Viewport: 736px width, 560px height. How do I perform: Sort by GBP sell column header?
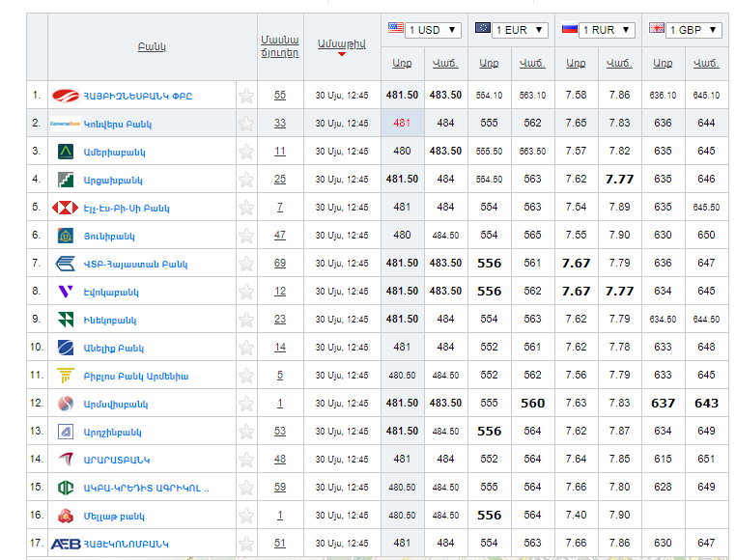(706, 63)
